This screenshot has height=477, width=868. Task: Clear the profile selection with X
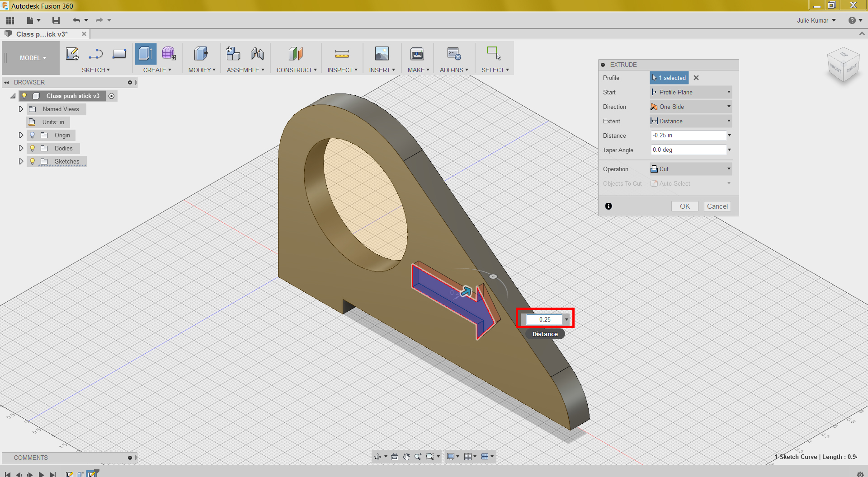coord(696,78)
